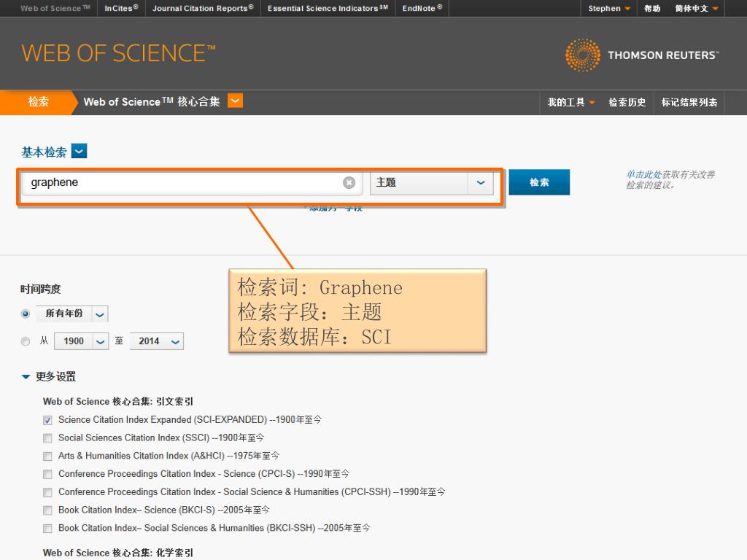Click the 基本检索 heading text
The width and height of the screenshot is (747, 560).
click(x=44, y=152)
